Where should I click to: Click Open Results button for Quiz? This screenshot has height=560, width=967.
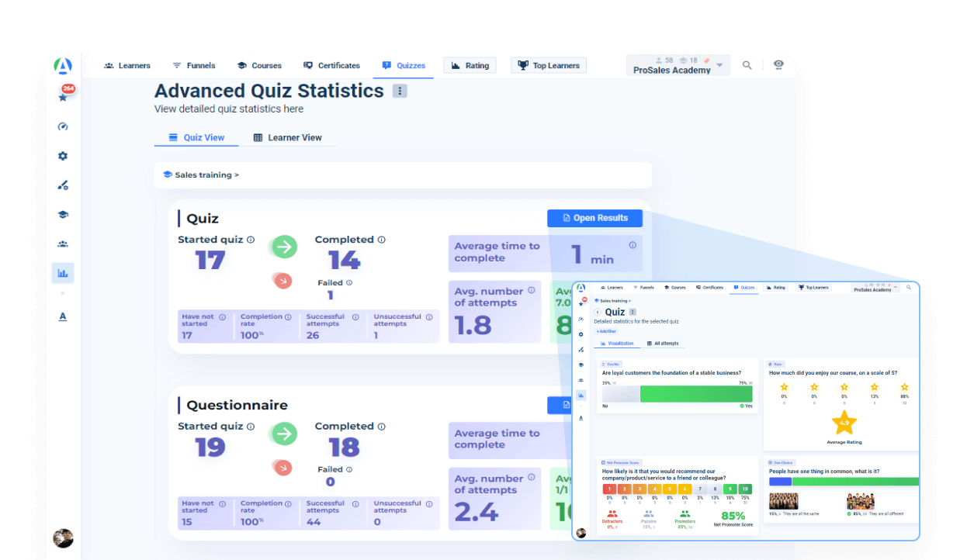[594, 218]
